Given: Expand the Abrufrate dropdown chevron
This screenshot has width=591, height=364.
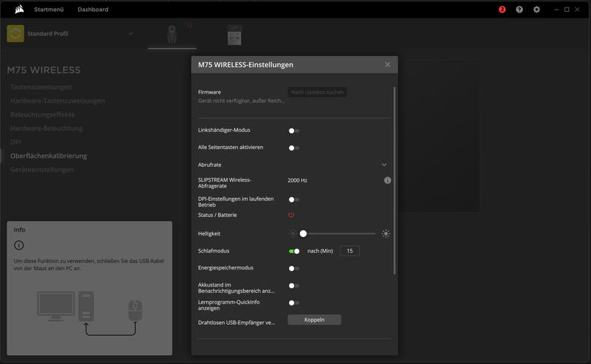Looking at the screenshot, I should pos(384,165).
